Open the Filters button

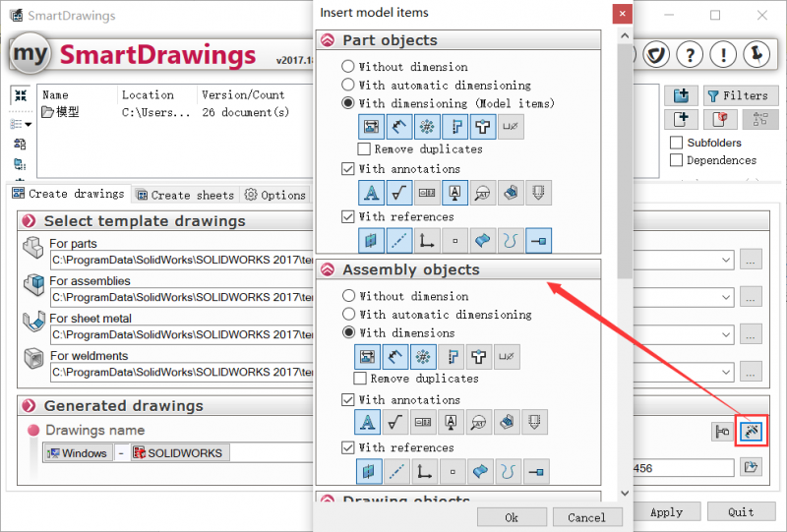tap(741, 95)
